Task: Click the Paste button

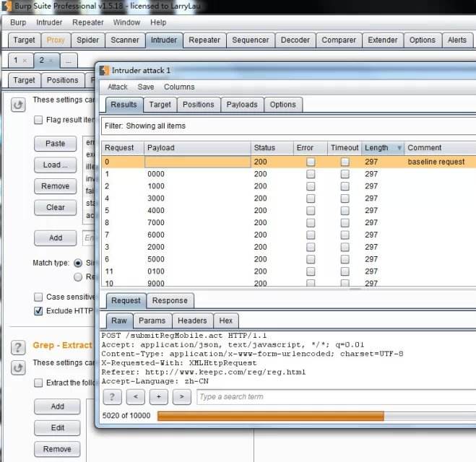Action: point(55,144)
